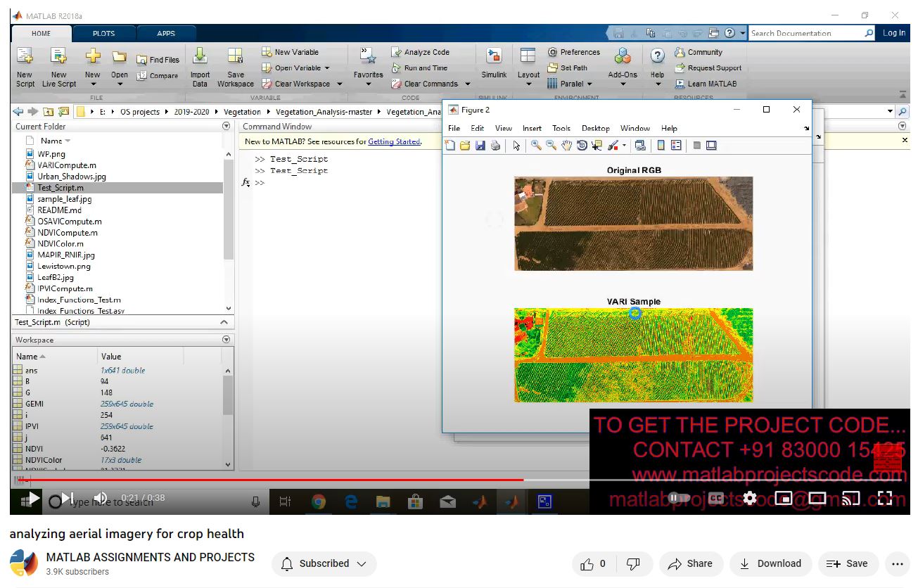
Task: Expand the Clear Workspace dropdown arrow
Action: (x=340, y=84)
